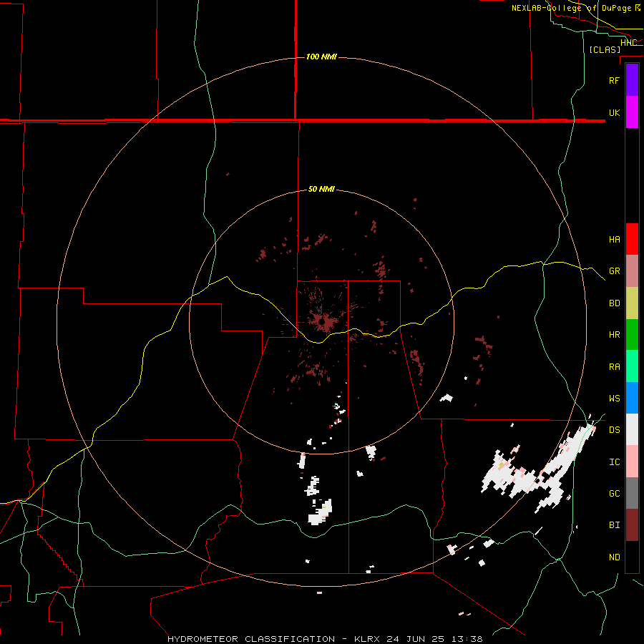Click the HA red legend swatch

[632, 239]
